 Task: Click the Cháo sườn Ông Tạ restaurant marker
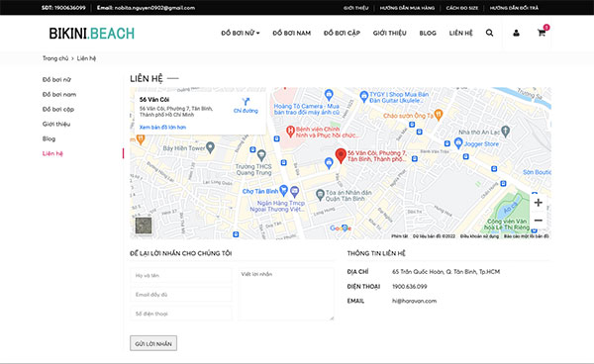coord(439,115)
